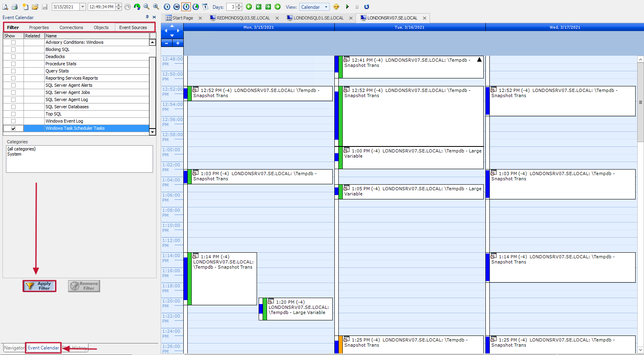644x355 pixels.
Task: Click the Name column header
Action: click(97, 36)
